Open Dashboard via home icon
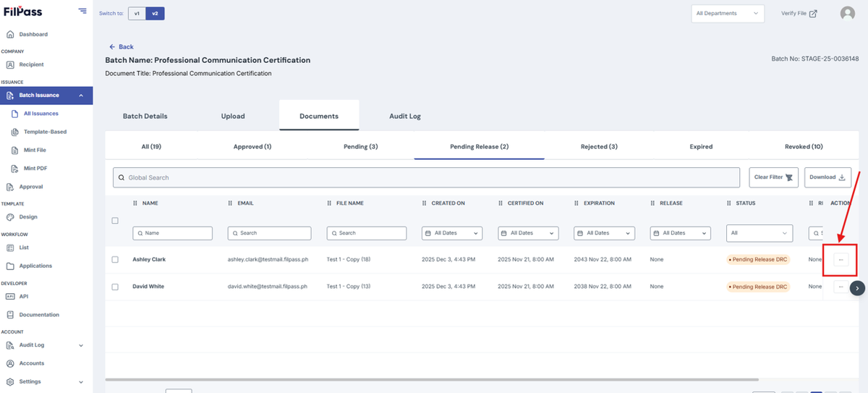The height and width of the screenshot is (393, 868). click(x=10, y=34)
